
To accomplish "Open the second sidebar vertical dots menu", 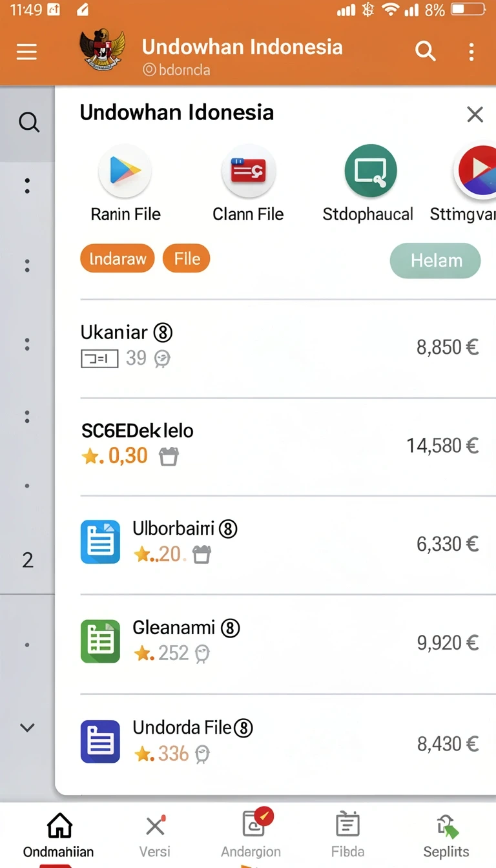I will coord(27,265).
